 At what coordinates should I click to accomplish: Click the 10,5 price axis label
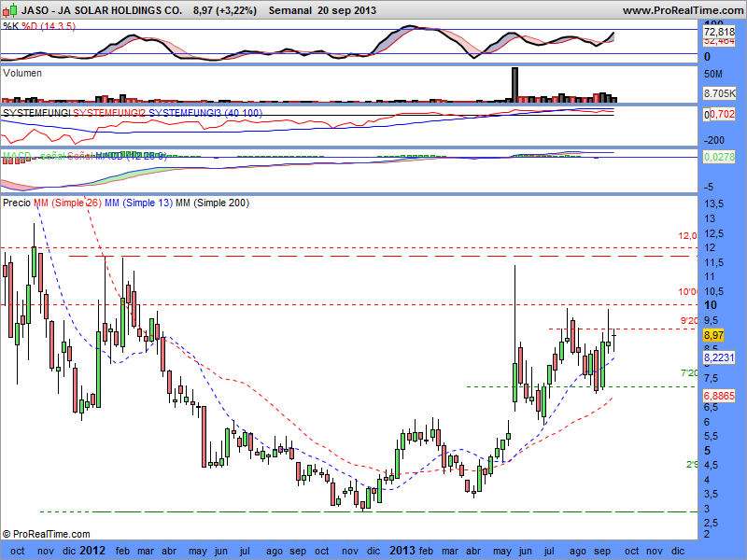point(713,291)
